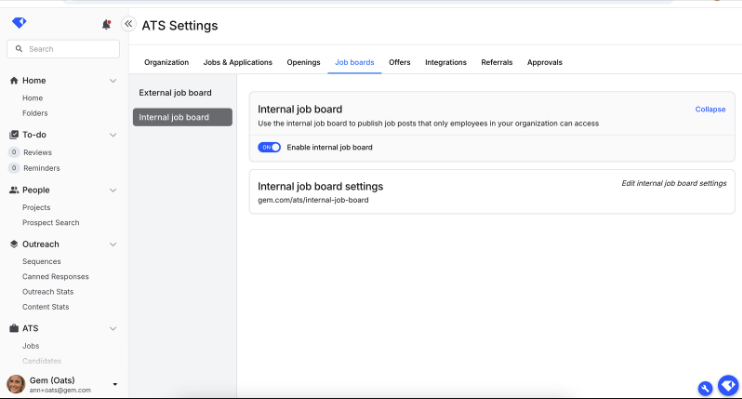Viewport: 742px width, 399px height.
Task: Collapse the People section chevron
Action: (x=113, y=190)
